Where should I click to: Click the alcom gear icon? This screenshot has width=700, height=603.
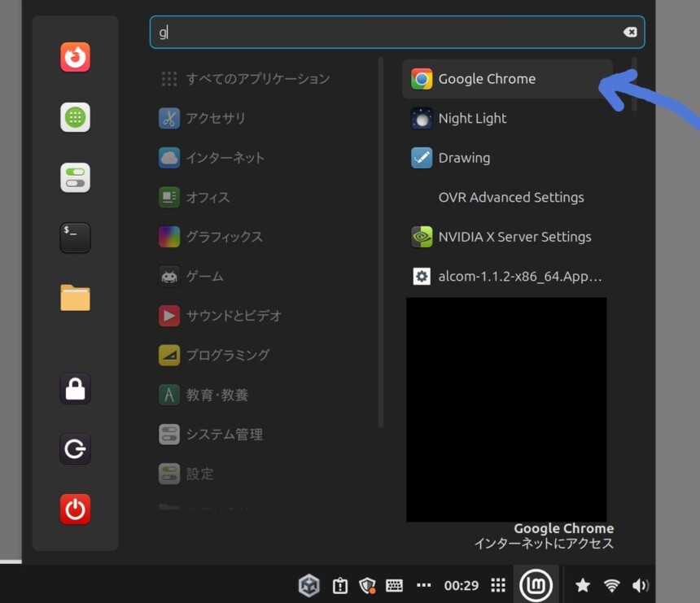(x=422, y=277)
